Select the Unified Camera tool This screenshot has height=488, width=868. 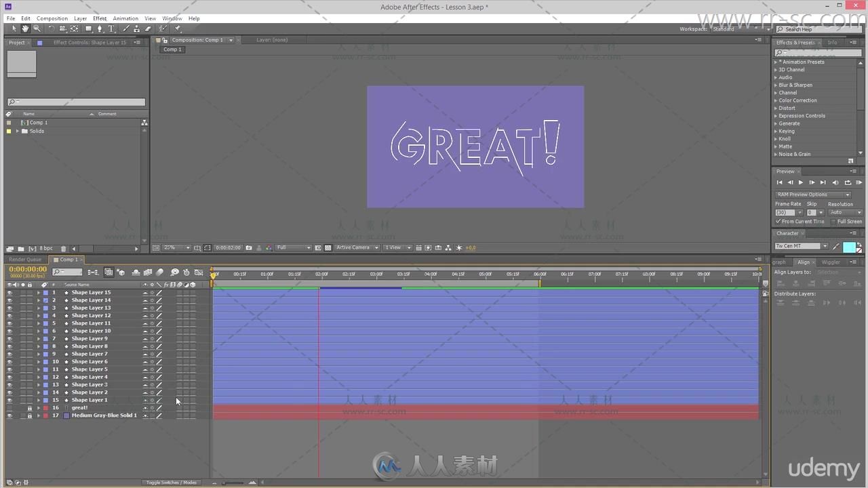pos(63,28)
